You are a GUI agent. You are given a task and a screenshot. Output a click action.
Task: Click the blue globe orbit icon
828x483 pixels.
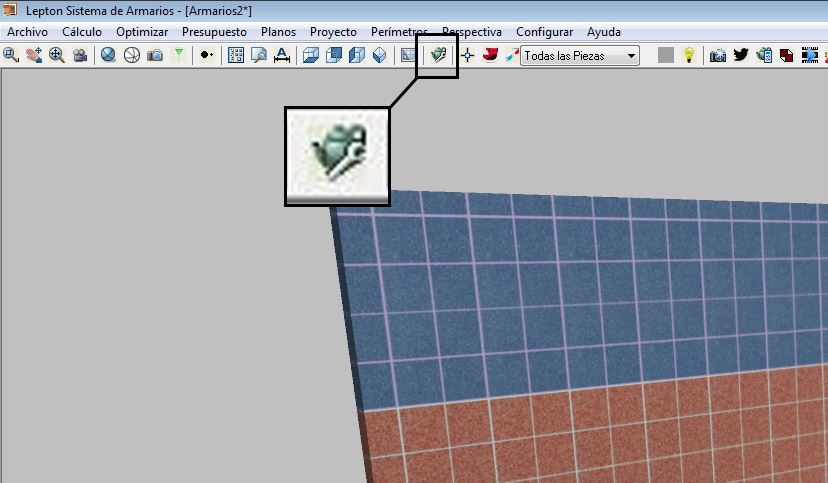(x=108, y=55)
